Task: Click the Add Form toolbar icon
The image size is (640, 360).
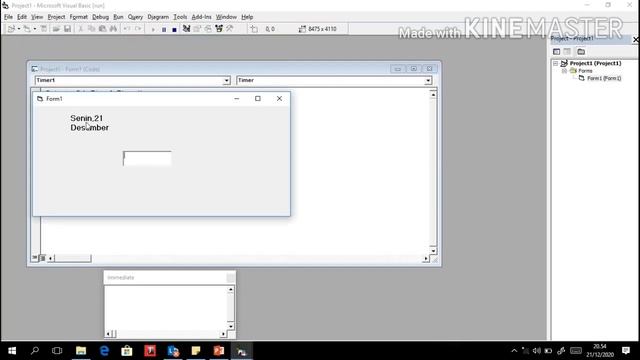Action: pyautogui.click(x=27, y=29)
